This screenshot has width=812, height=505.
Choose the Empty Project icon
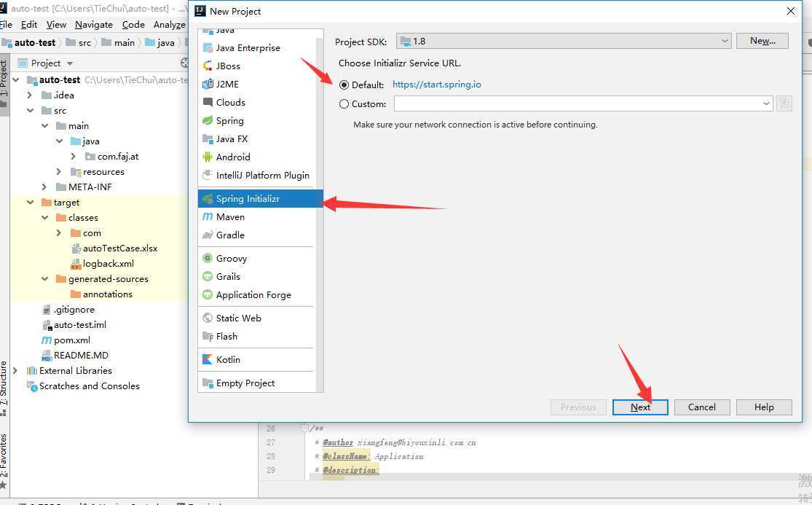point(208,383)
